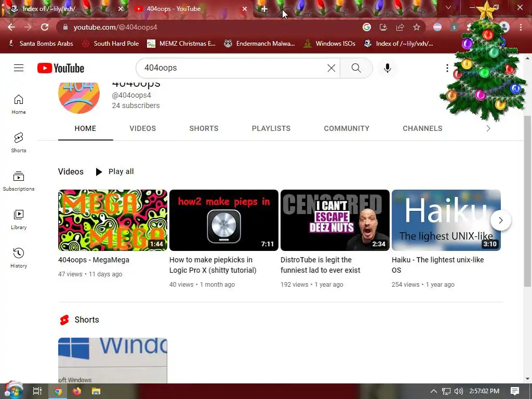Open the South Hard Pole bookmark

111,44
